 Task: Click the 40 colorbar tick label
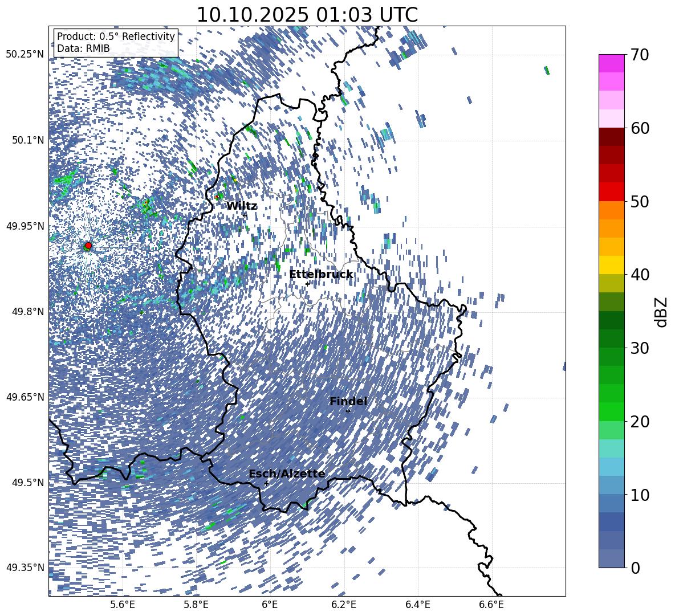click(640, 275)
